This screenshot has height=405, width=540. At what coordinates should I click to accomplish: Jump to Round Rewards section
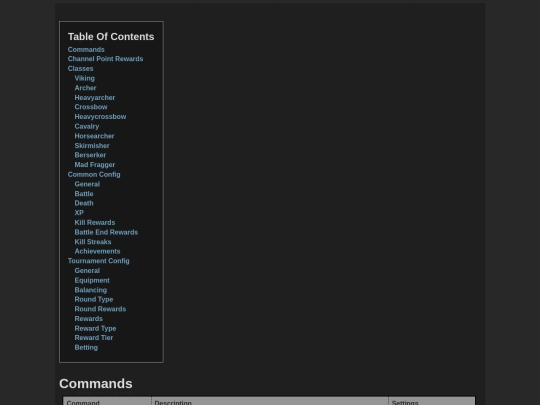[100, 309]
